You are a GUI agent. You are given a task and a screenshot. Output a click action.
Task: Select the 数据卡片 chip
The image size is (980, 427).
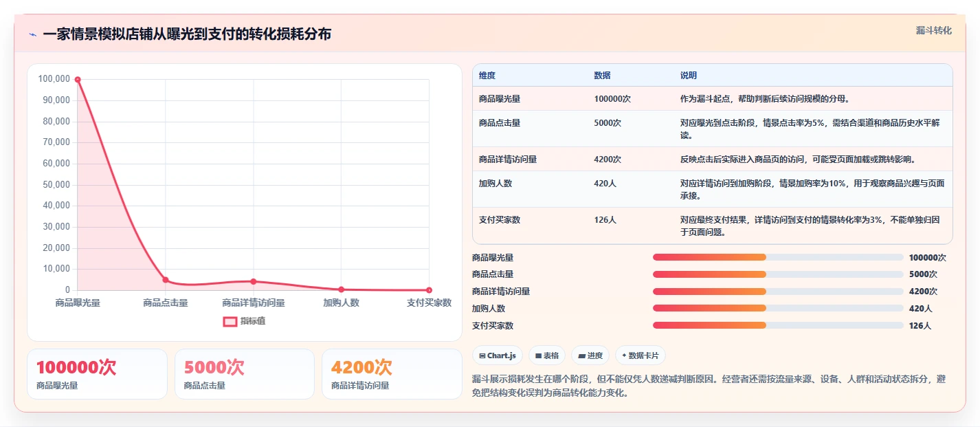(x=641, y=355)
